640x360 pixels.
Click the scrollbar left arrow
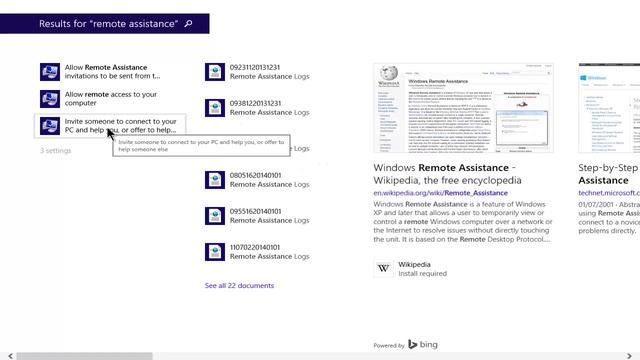(x=10, y=356)
